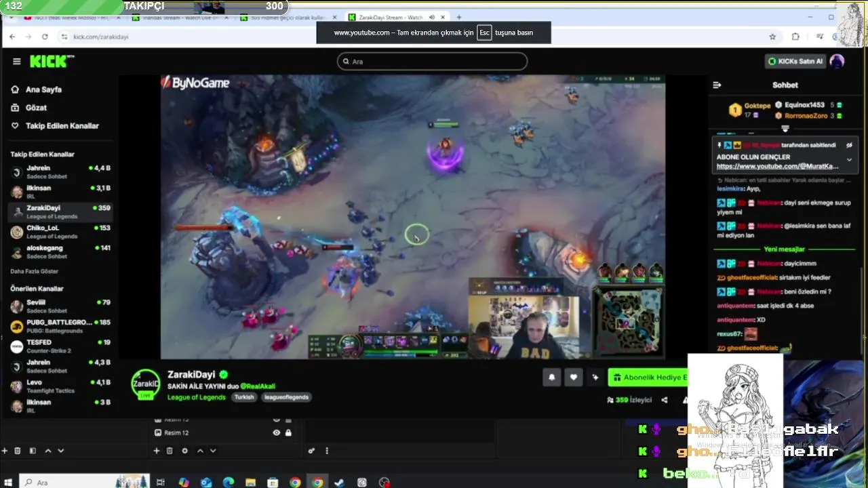Open Chiko_LoL channel in sidebar
This screenshot has height=488, width=868.
(60, 232)
